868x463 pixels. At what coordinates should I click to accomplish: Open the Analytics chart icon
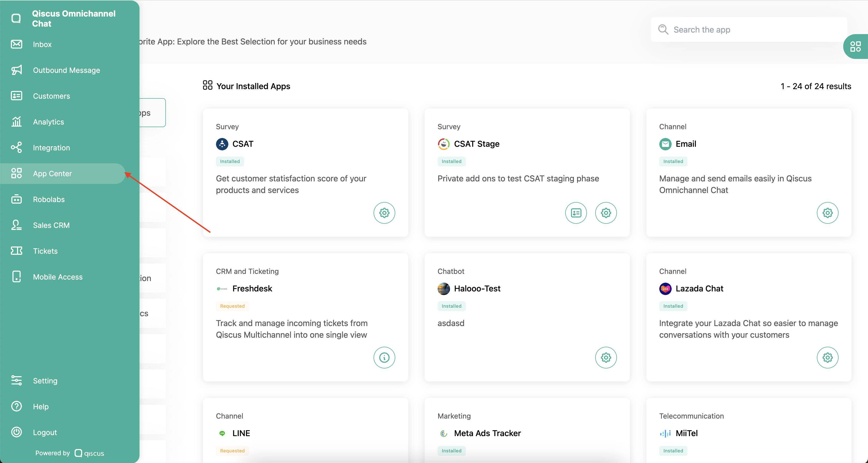click(x=17, y=122)
